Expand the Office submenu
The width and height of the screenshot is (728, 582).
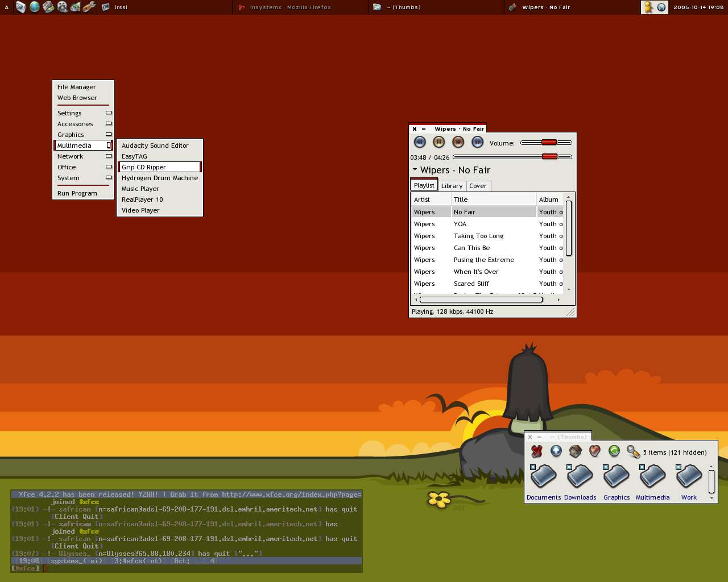click(84, 167)
